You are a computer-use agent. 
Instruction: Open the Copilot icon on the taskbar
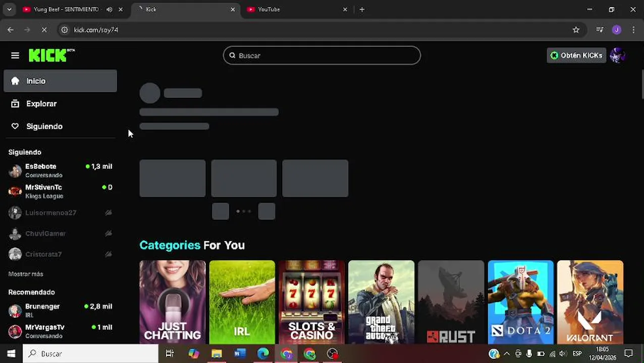click(193, 353)
